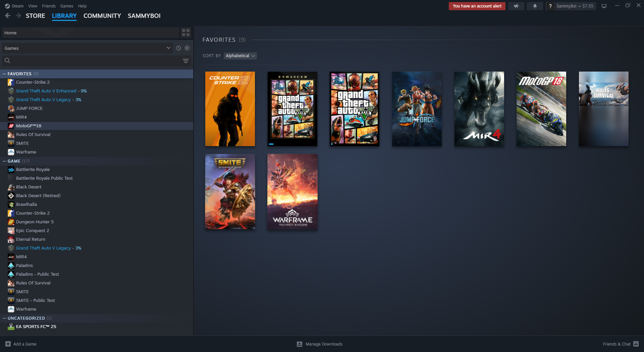Open the Games menu

[x=66, y=6]
